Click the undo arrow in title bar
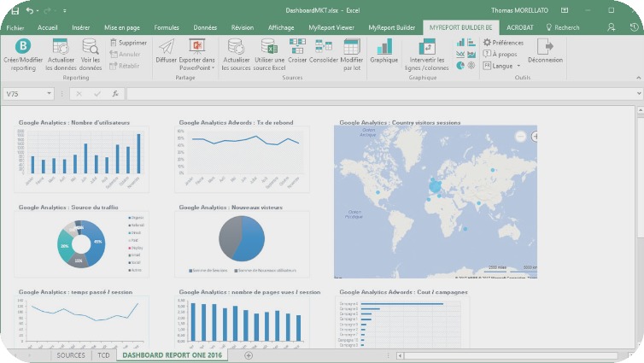Screen dimensions: 644x363 pyautogui.click(x=30, y=10)
